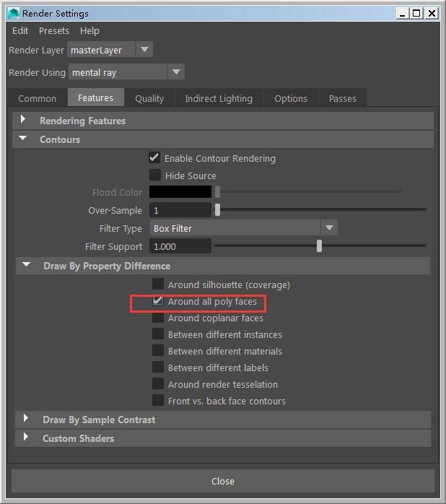The width and height of the screenshot is (446, 504).
Task: Open the Indirect Lighting tab
Action: tap(219, 98)
